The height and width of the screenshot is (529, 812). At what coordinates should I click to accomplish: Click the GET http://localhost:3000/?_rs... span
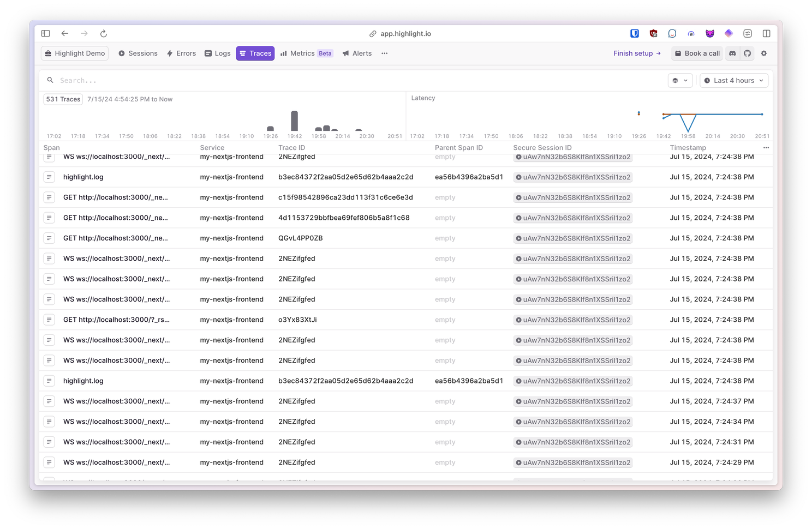point(116,320)
